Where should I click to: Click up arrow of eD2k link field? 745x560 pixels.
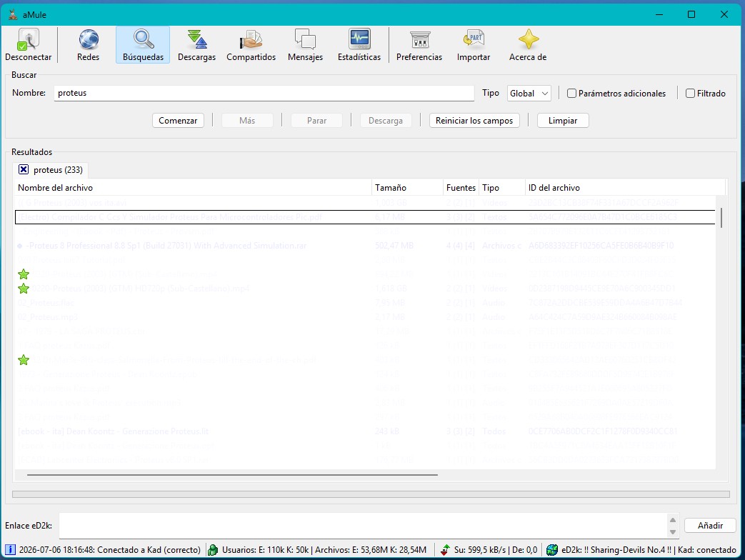pos(672,520)
